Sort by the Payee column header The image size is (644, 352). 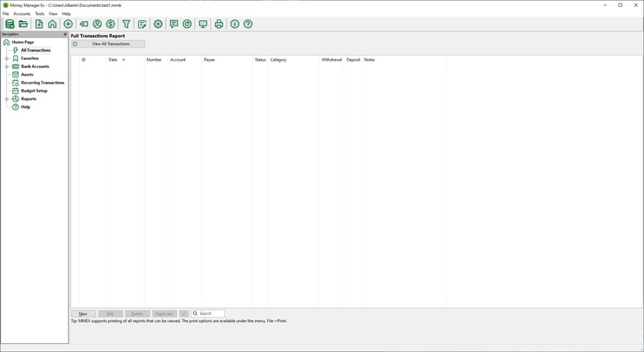point(227,60)
